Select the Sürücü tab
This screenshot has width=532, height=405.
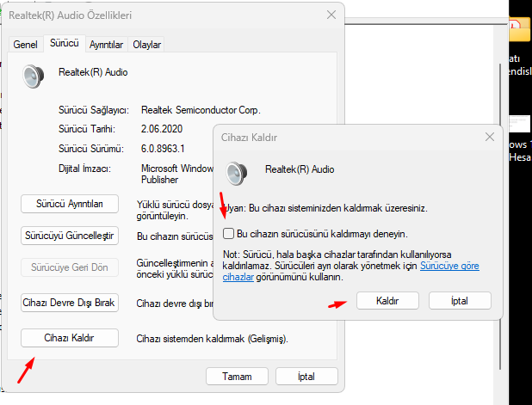pos(64,43)
